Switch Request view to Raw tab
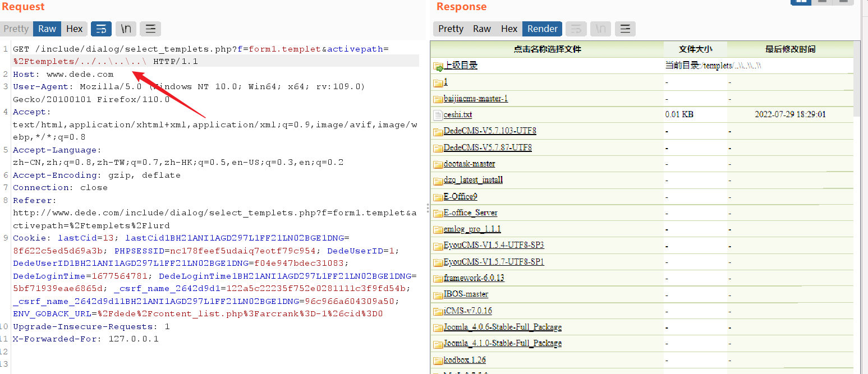Screen dimensions: 868x374 click(47, 29)
